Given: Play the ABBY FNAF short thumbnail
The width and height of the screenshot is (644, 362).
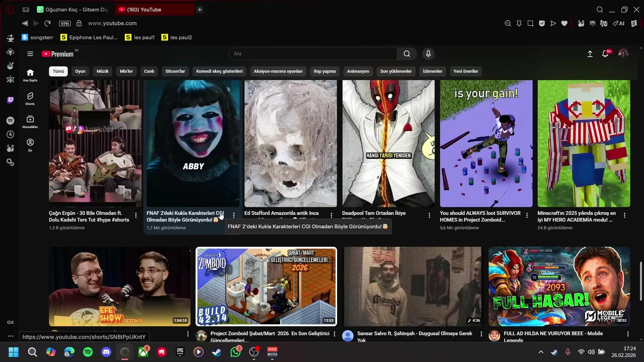Looking at the screenshot, I should (x=193, y=143).
